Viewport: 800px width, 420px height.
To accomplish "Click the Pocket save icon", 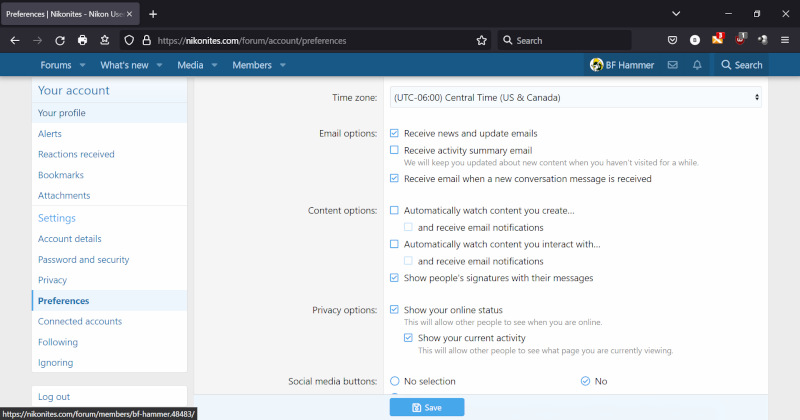I will pyautogui.click(x=673, y=40).
